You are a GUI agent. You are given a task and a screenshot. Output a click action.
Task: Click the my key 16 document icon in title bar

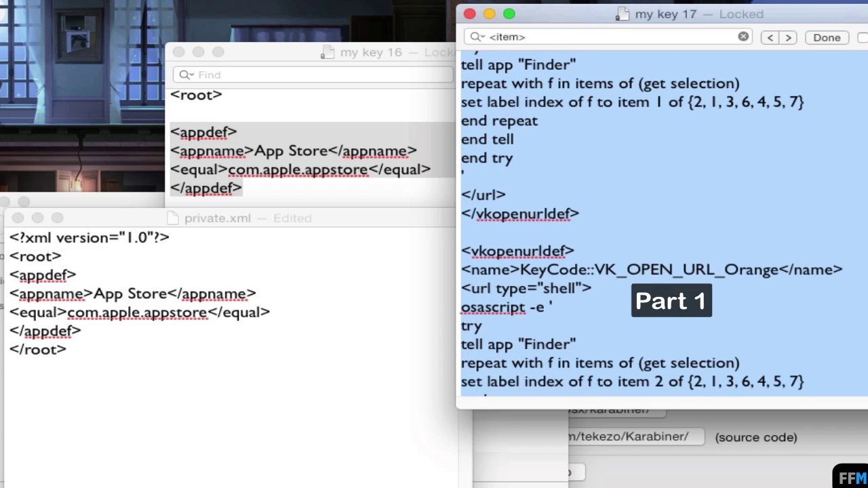click(329, 52)
